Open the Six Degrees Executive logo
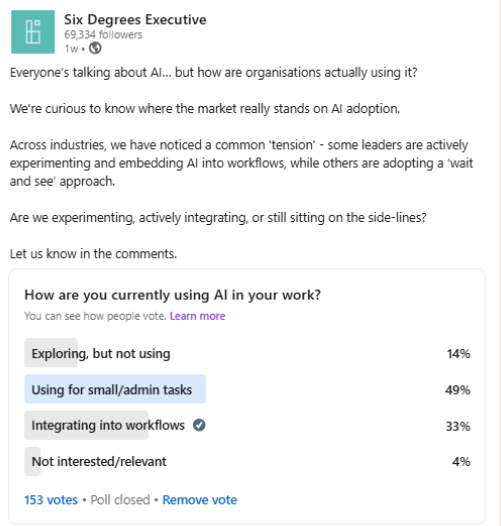This screenshot has height=526, width=501. [33, 32]
